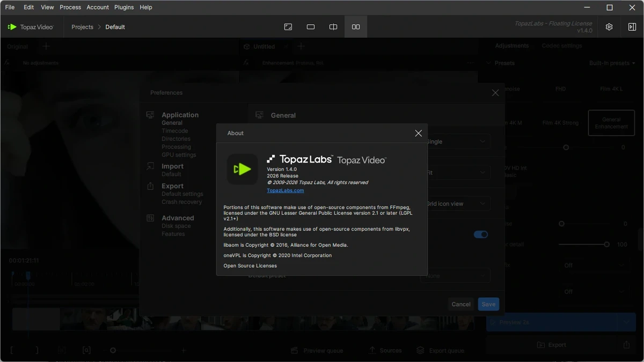
Task: Select Advanced section in Preferences
Action: click(178, 218)
